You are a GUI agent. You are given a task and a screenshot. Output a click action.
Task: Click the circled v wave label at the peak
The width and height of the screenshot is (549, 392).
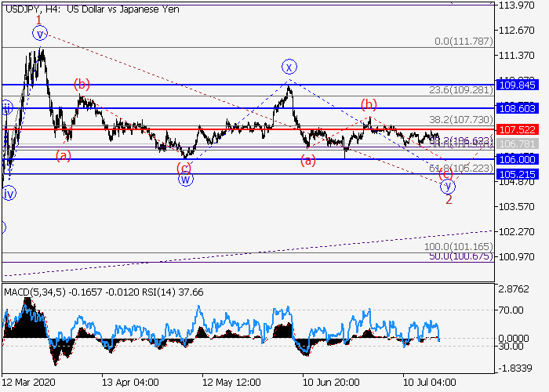(x=40, y=33)
